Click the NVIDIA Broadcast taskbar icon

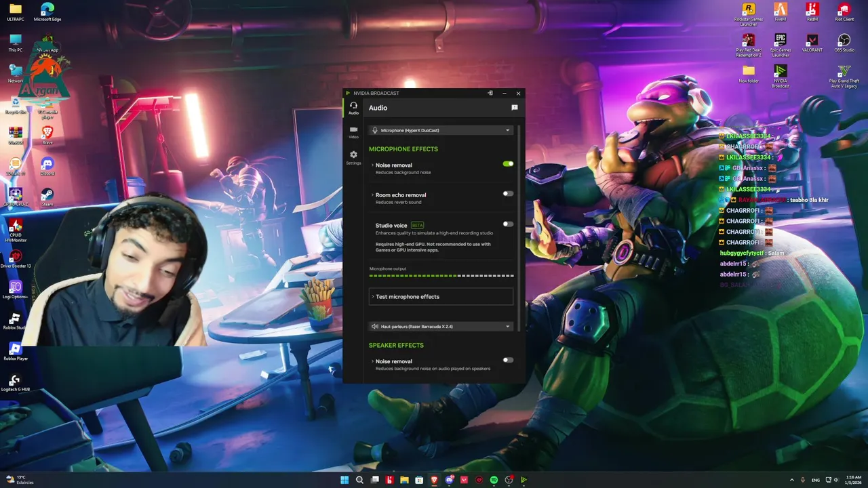click(524, 480)
